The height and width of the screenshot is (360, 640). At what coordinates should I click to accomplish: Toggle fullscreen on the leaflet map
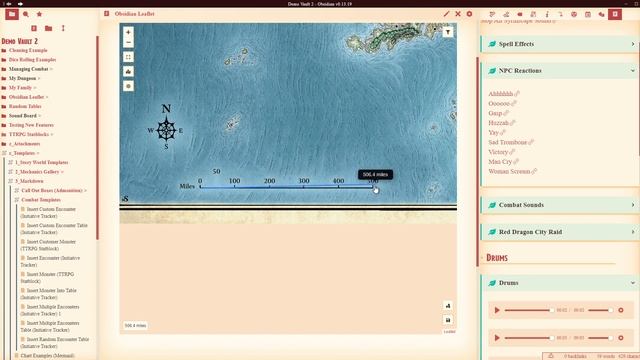(x=128, y=57)
